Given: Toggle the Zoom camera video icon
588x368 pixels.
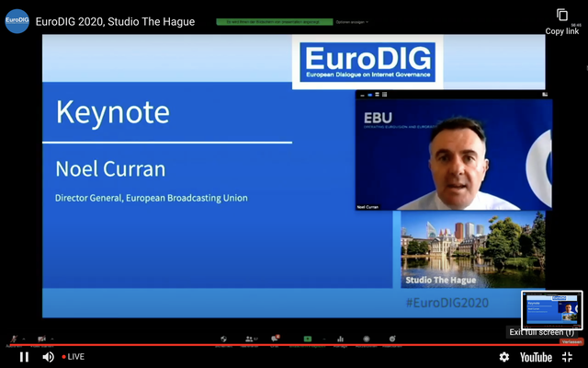Looking at the screenshot, I should [x=41, y=339].
